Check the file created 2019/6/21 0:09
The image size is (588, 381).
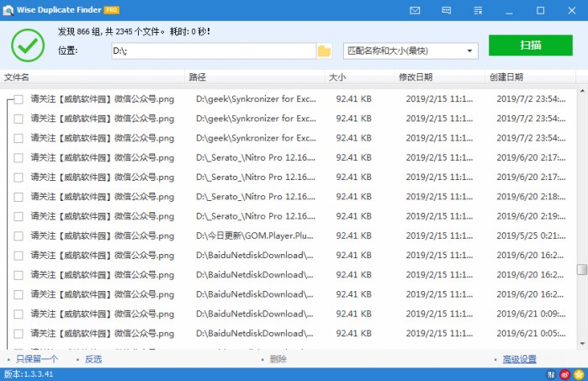pyautogui.click(x=19, y=314)
